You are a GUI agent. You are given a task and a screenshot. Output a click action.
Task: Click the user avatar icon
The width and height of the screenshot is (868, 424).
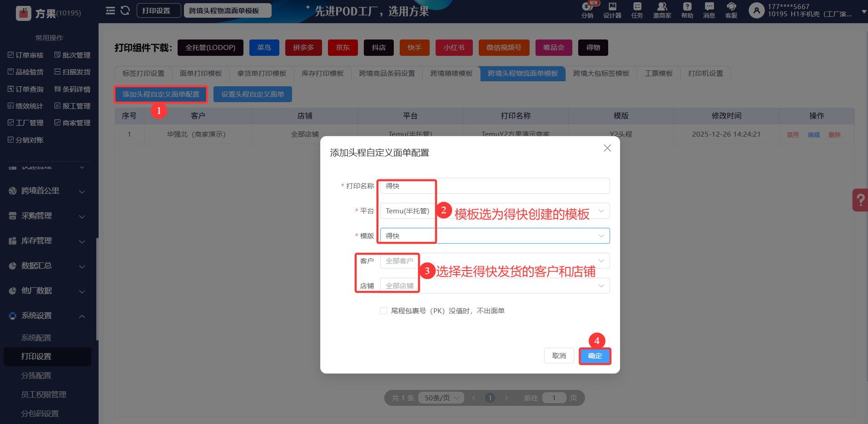pyautogui.click(x=756, y=10)
